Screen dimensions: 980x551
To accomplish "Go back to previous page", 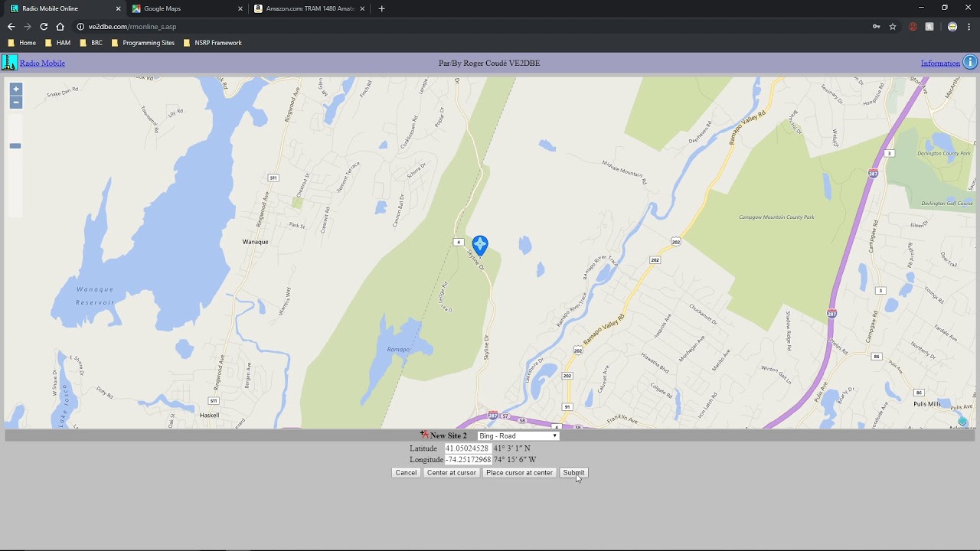I will pyautogui.click(x=11, y=27).
